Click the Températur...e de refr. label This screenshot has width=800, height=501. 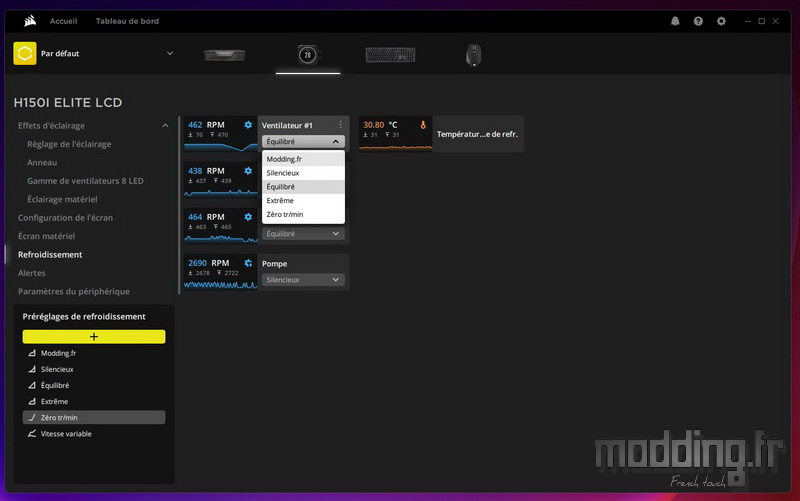477,134
